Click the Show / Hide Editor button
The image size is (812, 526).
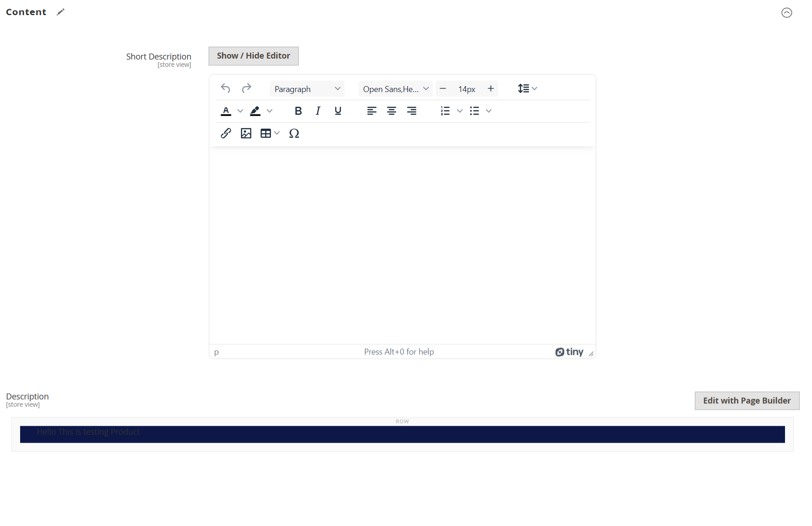[x=253, y=56]
